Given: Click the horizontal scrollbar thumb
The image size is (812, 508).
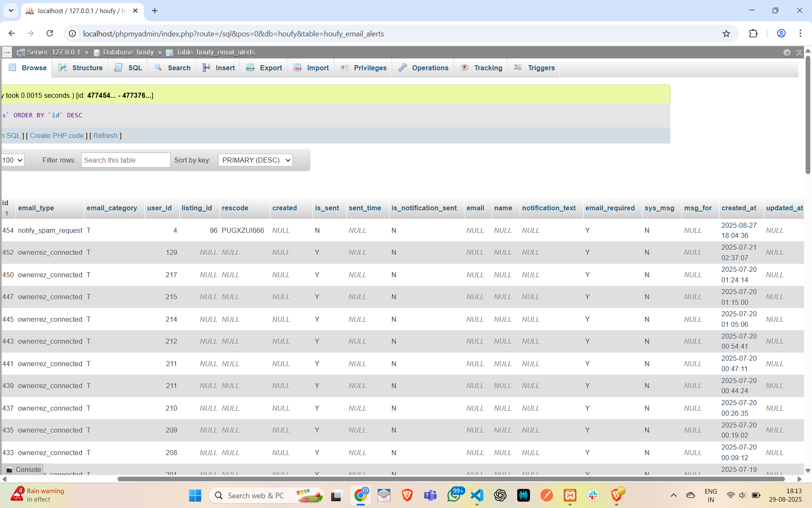Looking at the screenshot, I should [451, 479].
